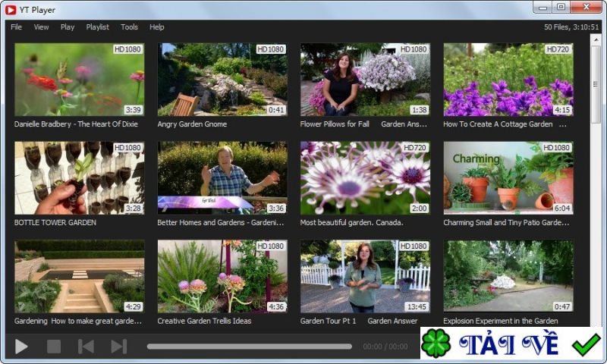The width and height of the screenshot is (607, 364).
Task: Open the File menu
Action: pos(16,27)
